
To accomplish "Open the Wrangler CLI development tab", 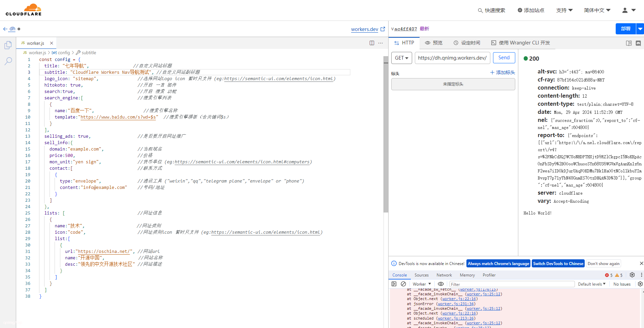I will [x=520, y=43].
